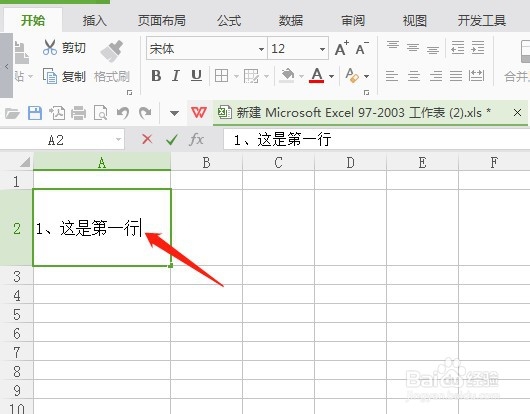
Task: Close the workbook document tab
Action: tap(517, 113)
